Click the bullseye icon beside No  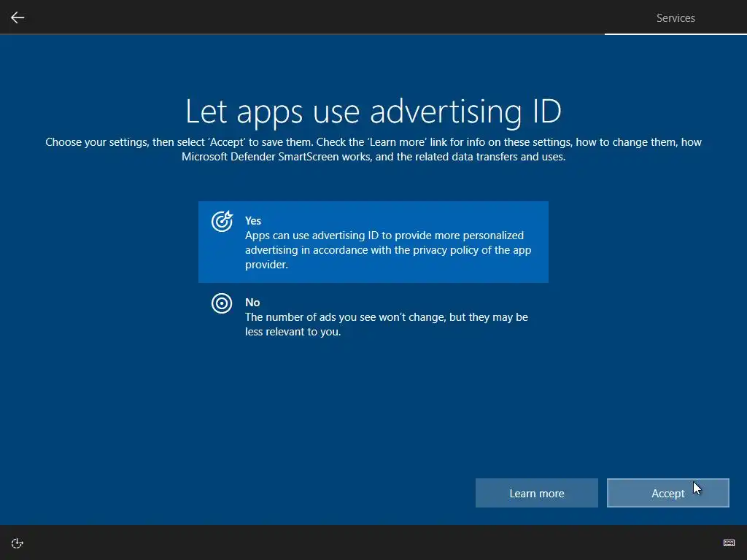222,303
